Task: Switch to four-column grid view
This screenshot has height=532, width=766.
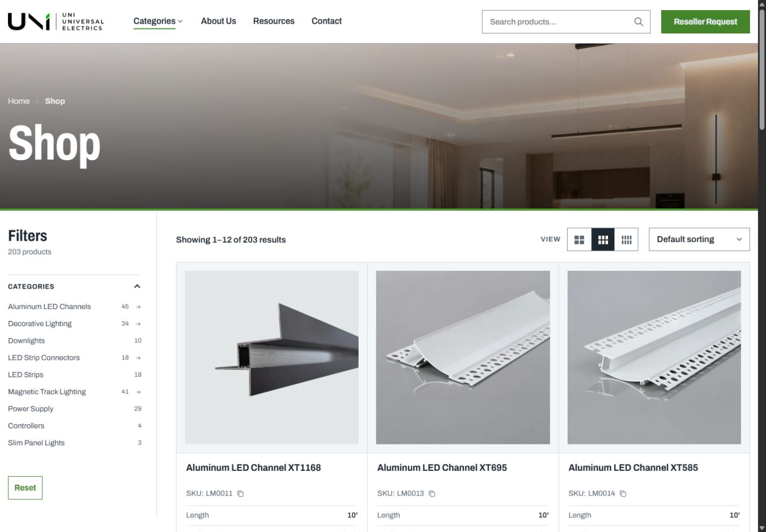Action: pyautogui.click(x=626, y=240)
